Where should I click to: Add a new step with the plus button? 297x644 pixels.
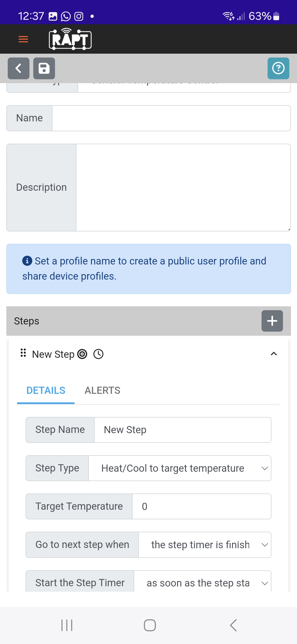pyautogui.click(x=272, y=321)
